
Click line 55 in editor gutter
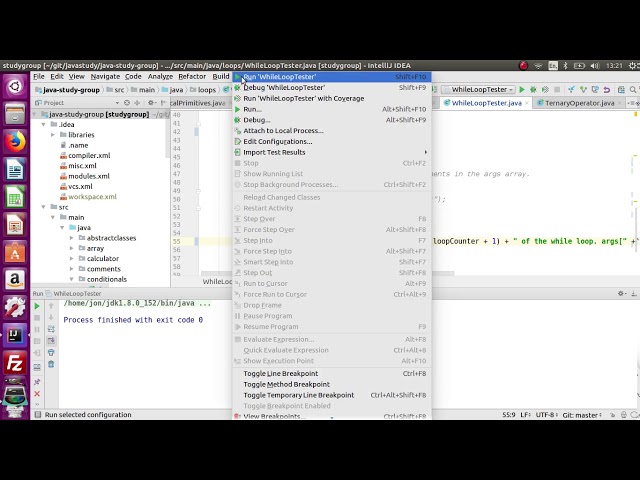pos(176,241)
